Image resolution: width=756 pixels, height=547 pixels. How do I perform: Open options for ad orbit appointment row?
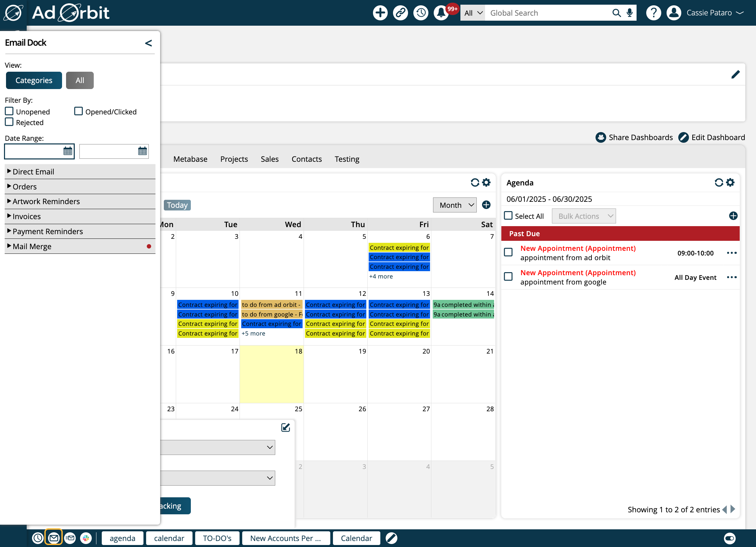coord(732,253)
